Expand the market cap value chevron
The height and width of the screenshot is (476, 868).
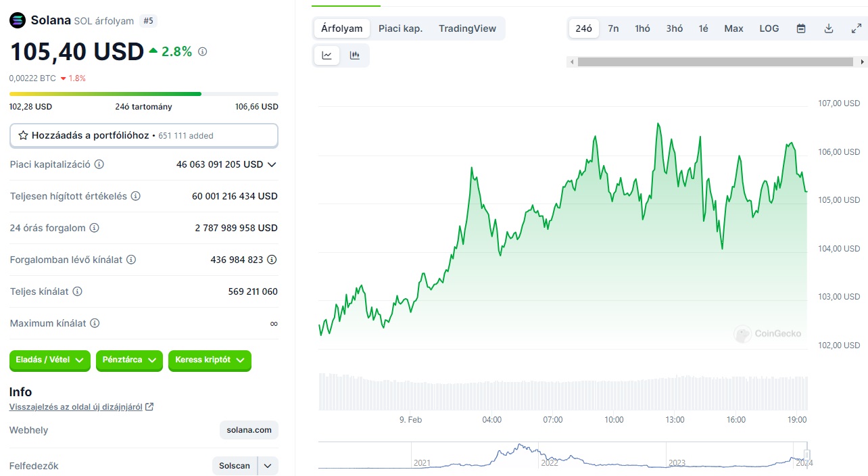point(272,164)
